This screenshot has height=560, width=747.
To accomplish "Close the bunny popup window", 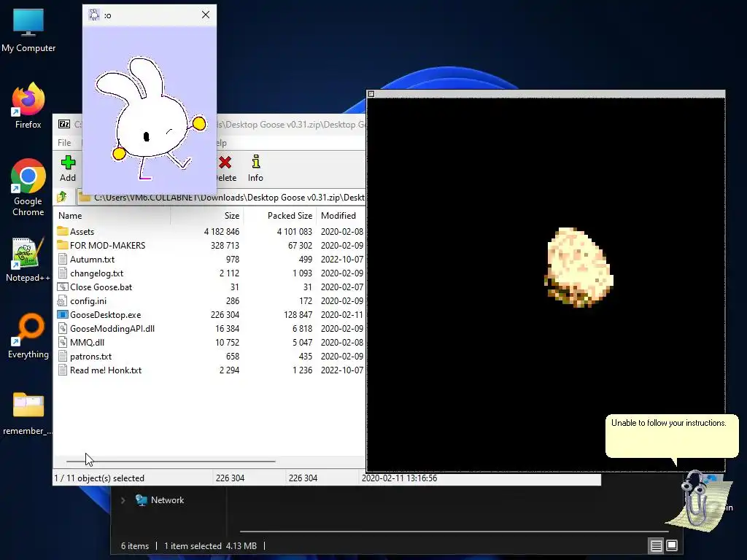I will point(205,15).
